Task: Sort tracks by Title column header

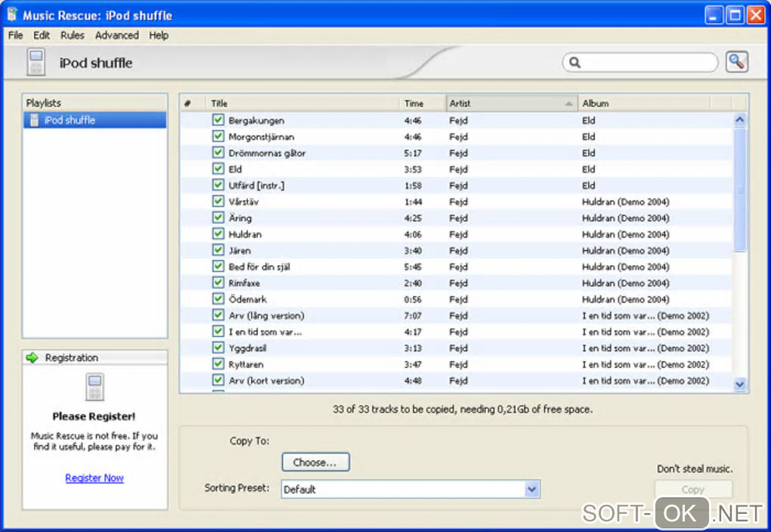Action: pyautogui.click(x=302, y=104)
